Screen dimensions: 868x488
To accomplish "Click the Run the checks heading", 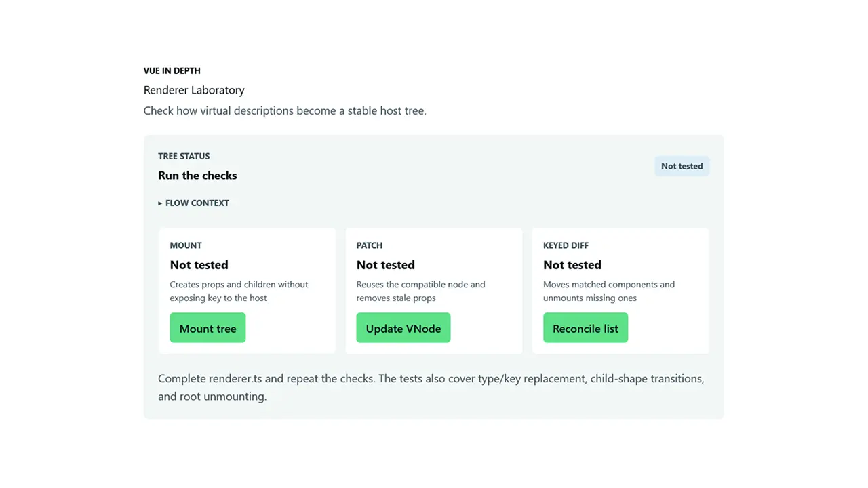I will click(x=197, y=176).
